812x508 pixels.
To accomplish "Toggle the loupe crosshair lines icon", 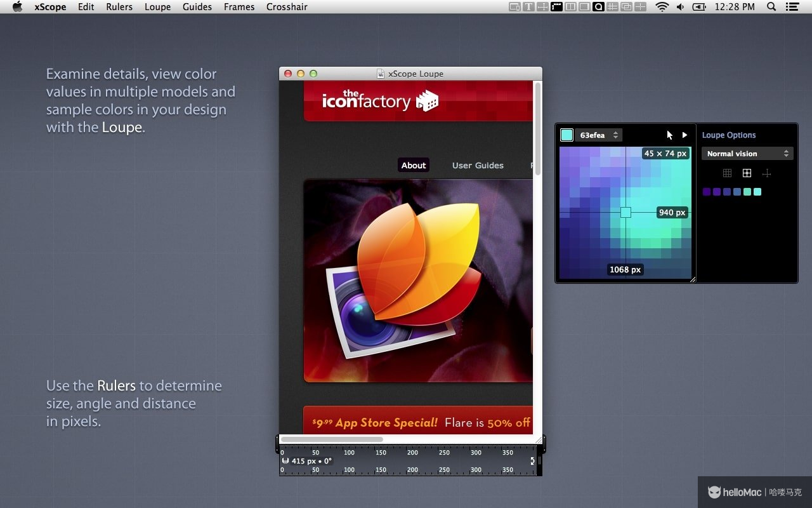I will (766, 173).
